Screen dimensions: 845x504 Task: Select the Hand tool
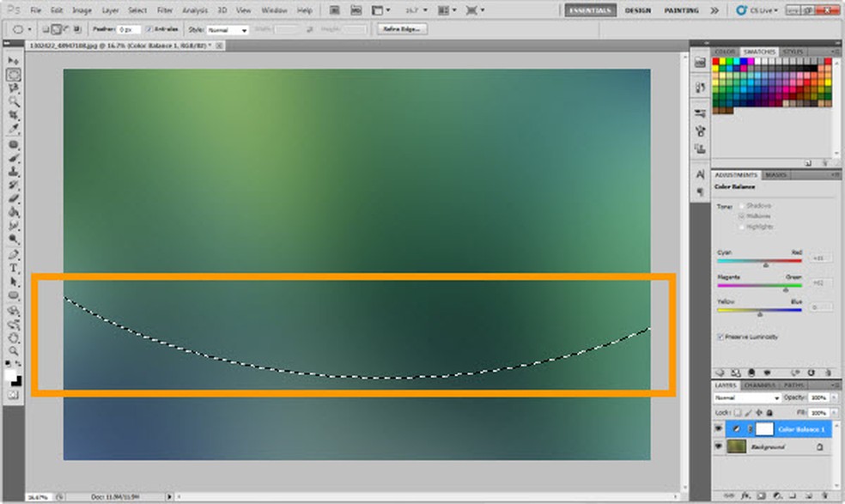tap(14, 338)
